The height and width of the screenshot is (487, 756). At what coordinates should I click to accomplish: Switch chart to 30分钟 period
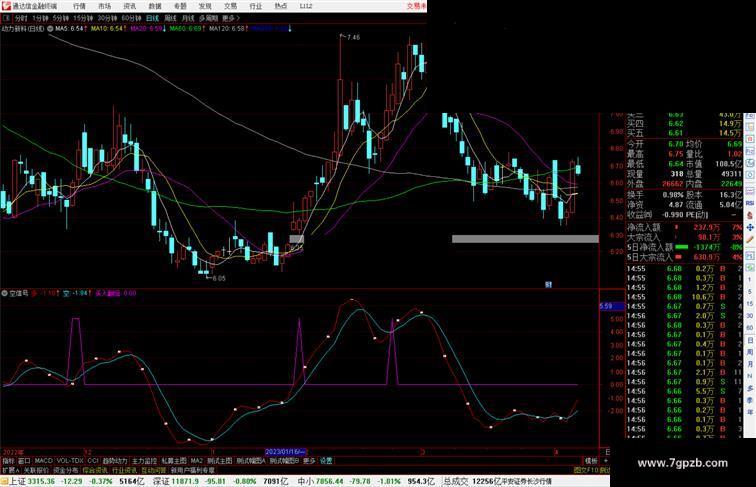pyautogui.click(x=107, y=18)
